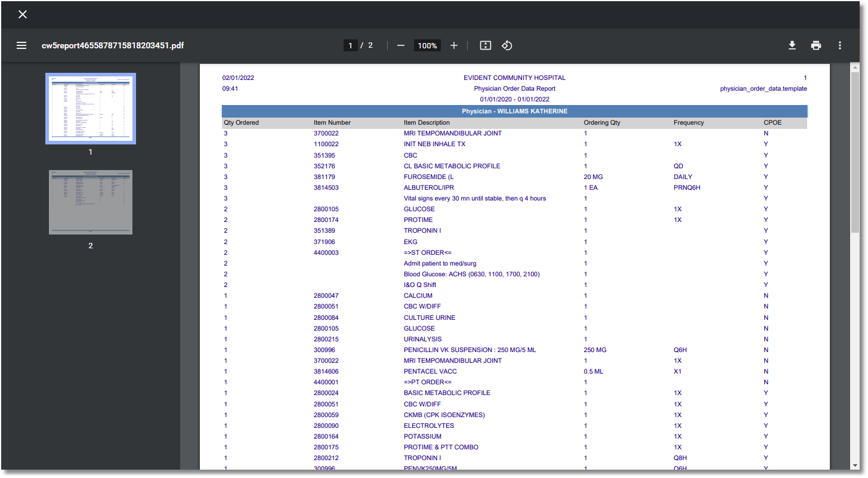Click the date range 01/01/2020 - 01/01/2022
This screenshot has width=868, height=478.
tap(515, 99)
